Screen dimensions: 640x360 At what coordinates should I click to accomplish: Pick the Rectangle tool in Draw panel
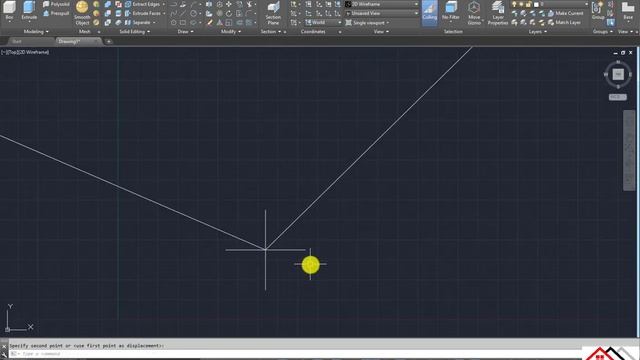point(183,22)
